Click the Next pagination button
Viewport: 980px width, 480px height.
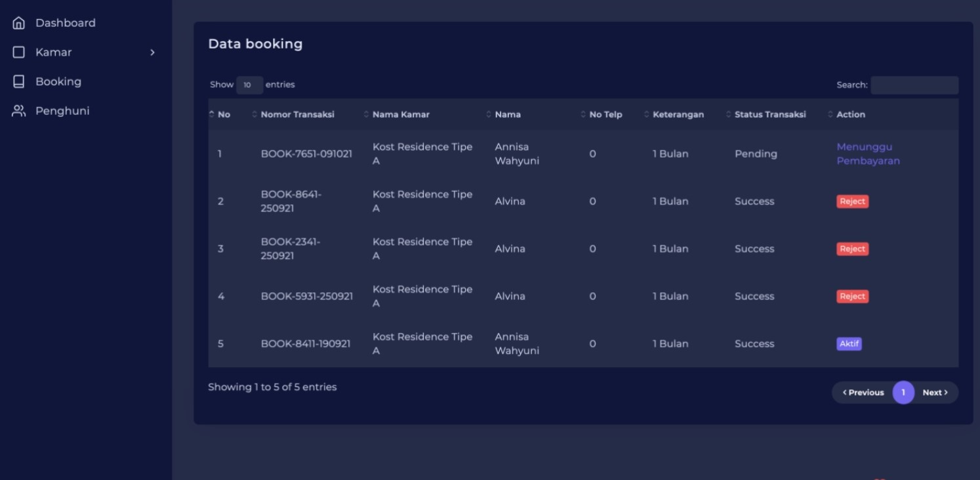[935, 393]
